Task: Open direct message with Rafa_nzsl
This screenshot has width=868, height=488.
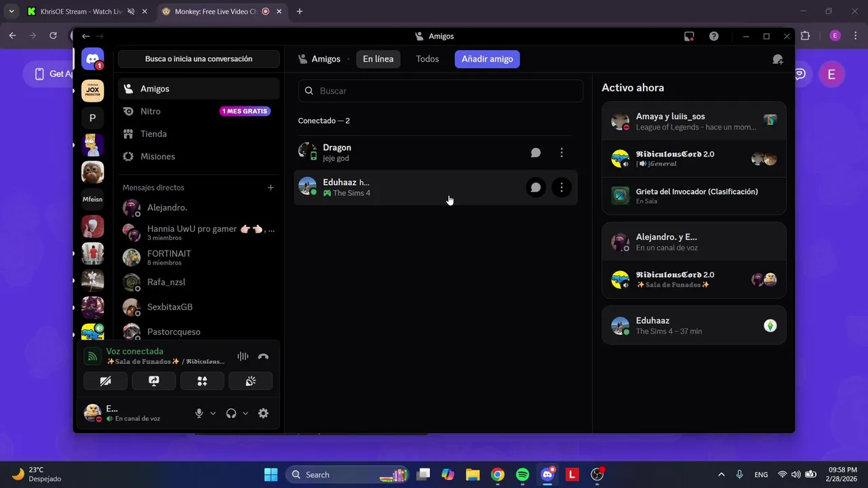Action: (x=199, y=282)
